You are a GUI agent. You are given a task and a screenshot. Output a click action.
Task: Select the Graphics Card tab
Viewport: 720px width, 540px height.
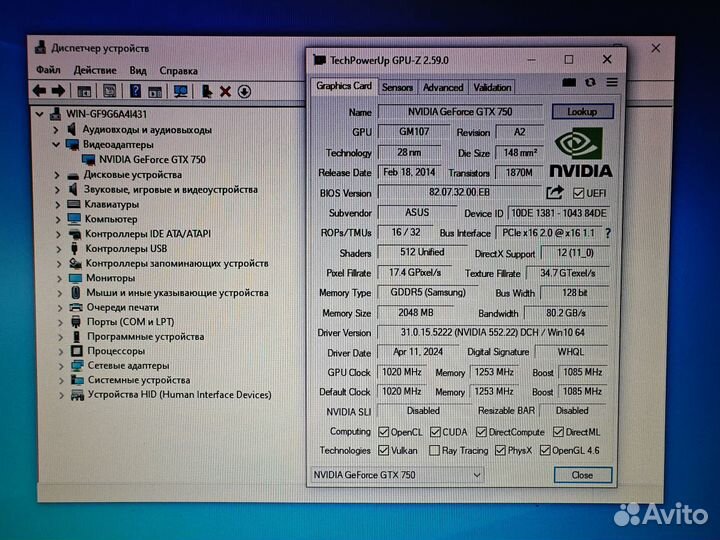tap(344, 86)
